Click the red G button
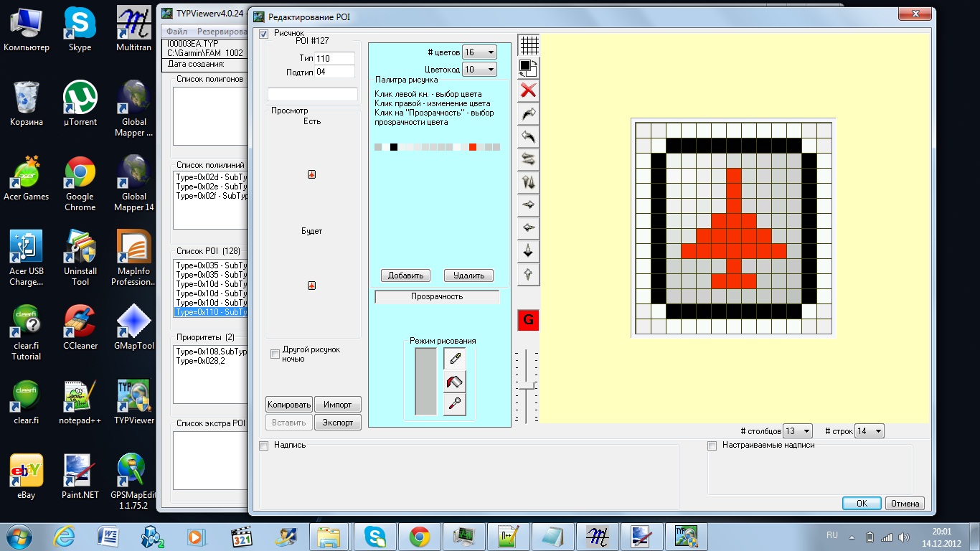Viewport: 980px width, 551px height. (528, 320)
